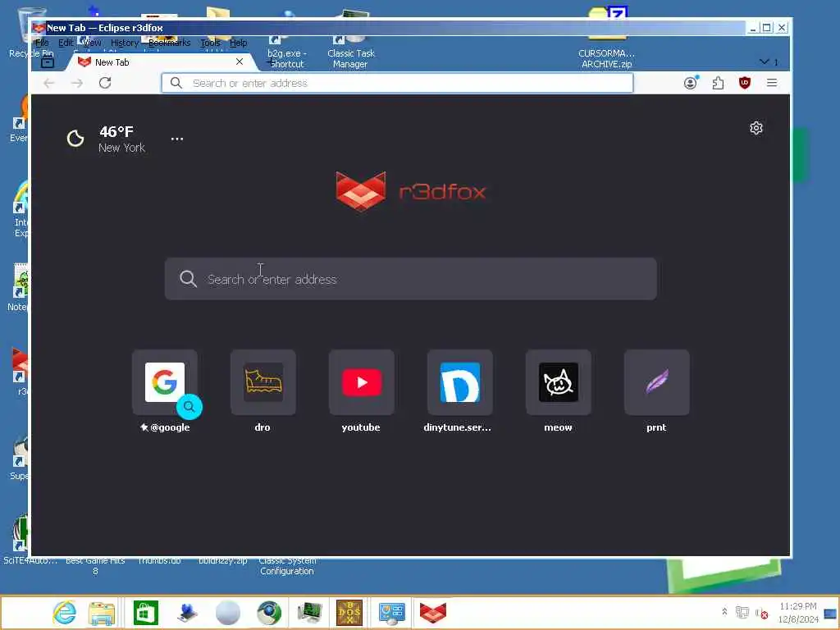The height and width of the screenshot is (630, 840).
Task: Open the Extensions puzzle-piece icon
Action: tap(718, 83)
